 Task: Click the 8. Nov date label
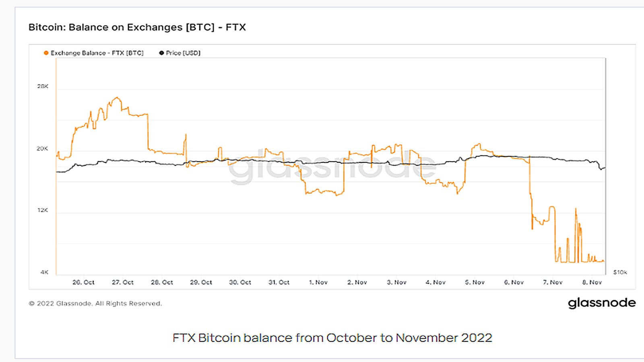pos(592,282)
